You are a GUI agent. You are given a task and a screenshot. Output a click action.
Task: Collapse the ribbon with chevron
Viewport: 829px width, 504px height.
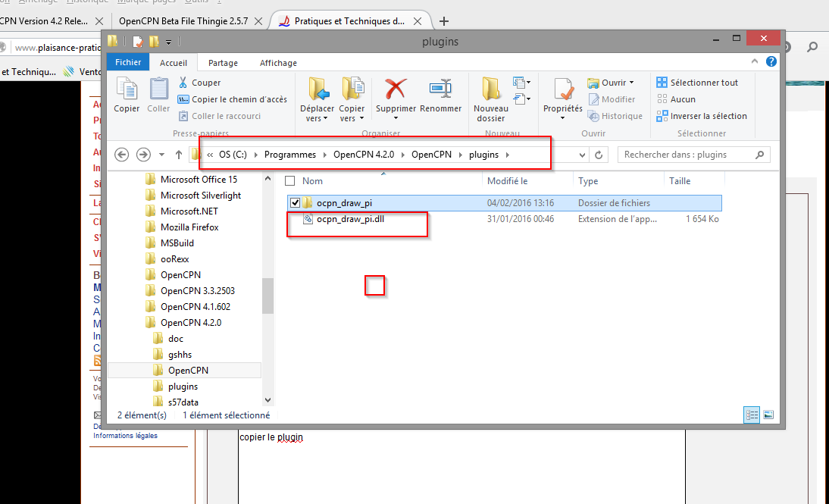click(x=755, y=61)
